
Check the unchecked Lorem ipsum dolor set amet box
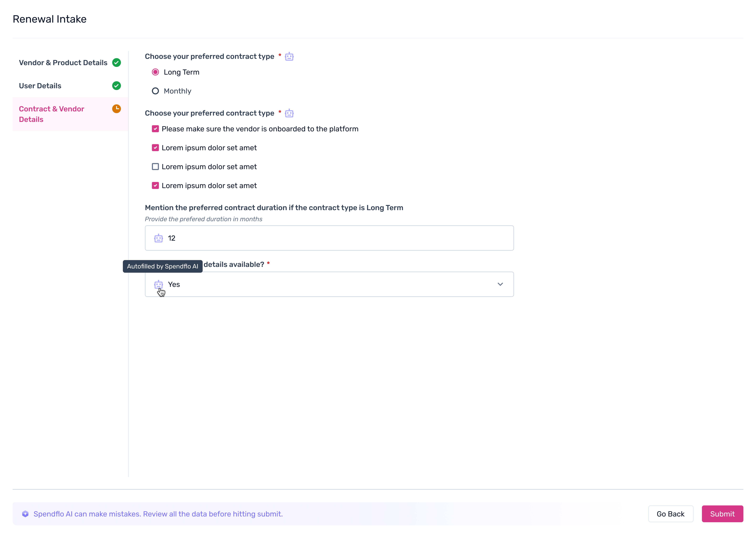tap(155, 167)
